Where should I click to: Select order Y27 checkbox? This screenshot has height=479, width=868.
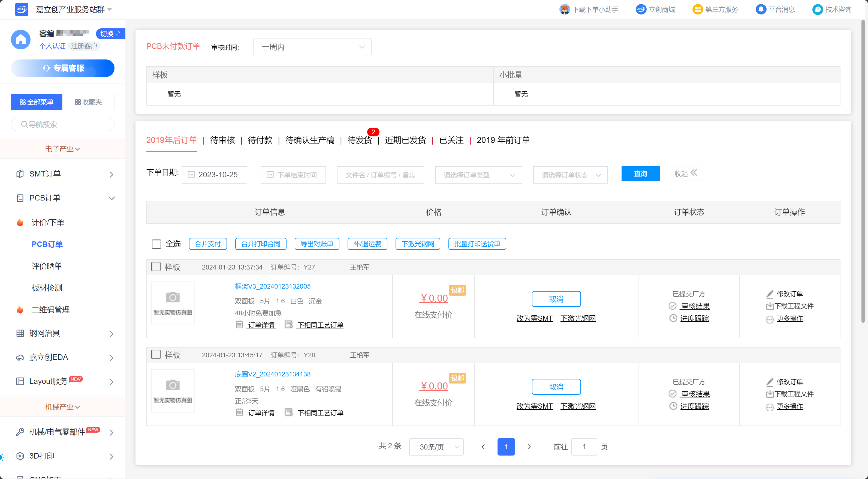[x=156, y=267]
